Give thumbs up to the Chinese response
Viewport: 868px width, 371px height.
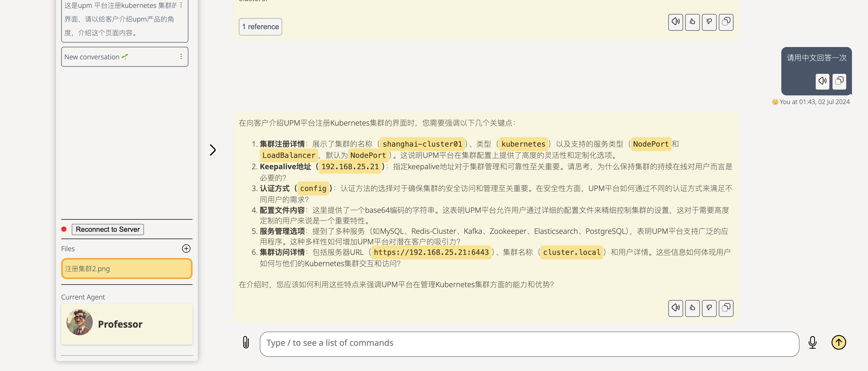coord(692,308)
